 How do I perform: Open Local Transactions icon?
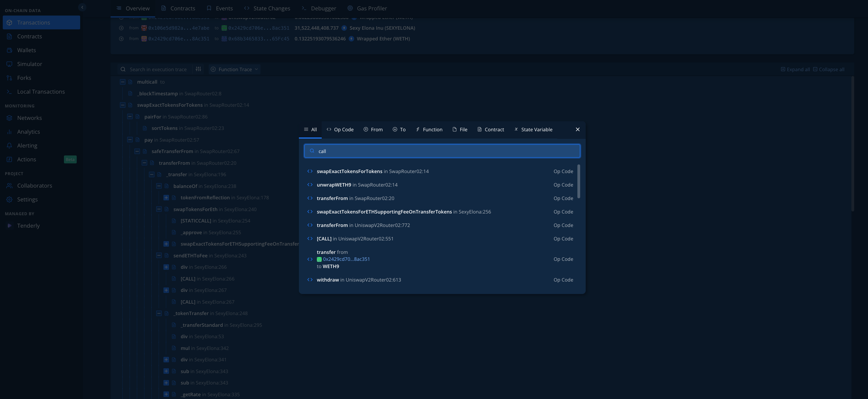coord(9,92)
